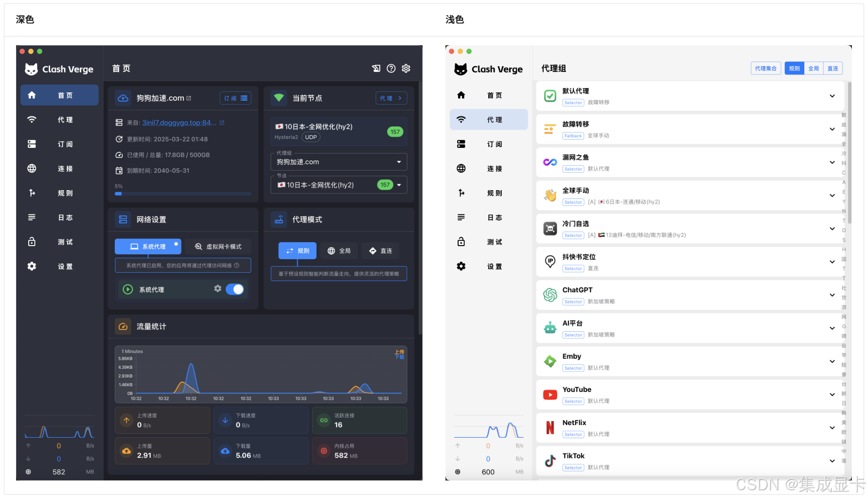The width and height of the screenshot is (868, 499).
Task: Click the 漏网之鱼 infinity icon
Action: click(x=550, y=162)
